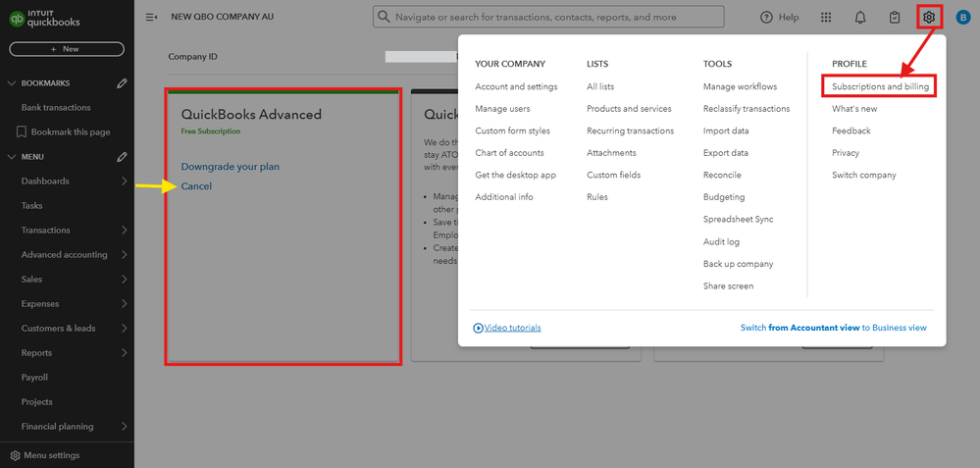Viewport: 980px width, 468px height.
Task: Open Audit log
Action: point(721,241)
